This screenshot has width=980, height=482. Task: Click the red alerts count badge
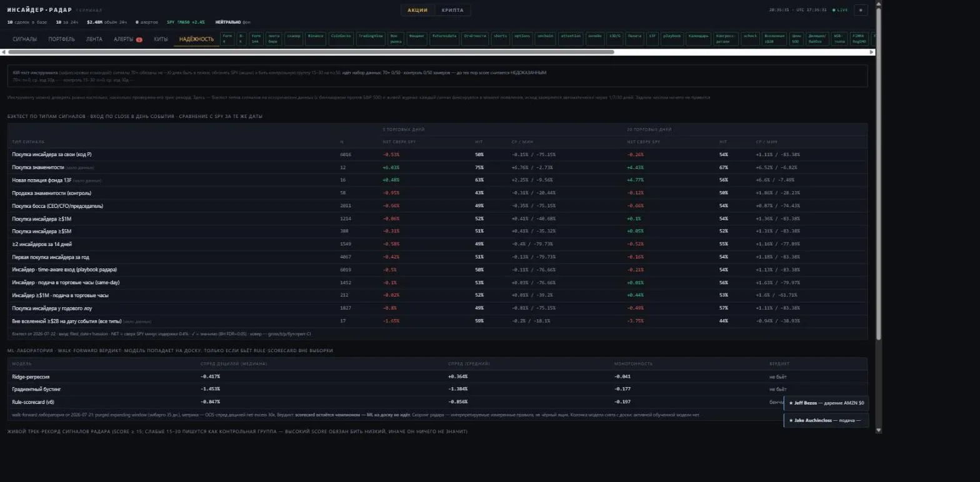139,39
